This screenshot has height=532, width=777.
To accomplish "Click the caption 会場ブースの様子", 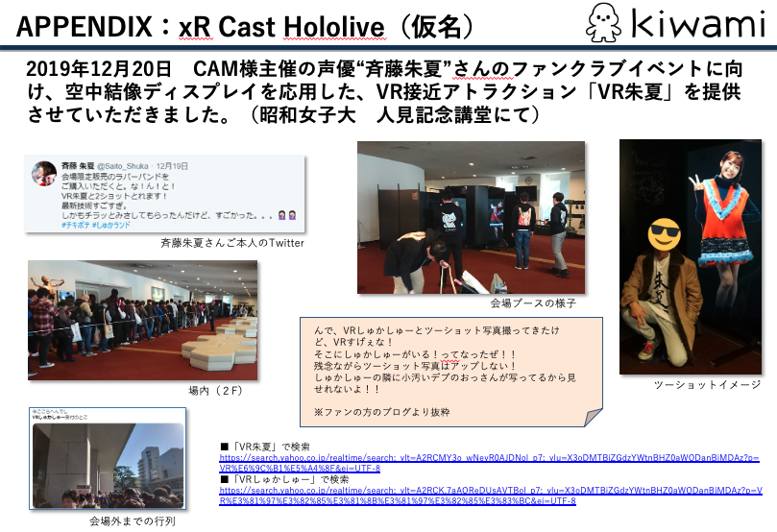I will click(x=533, y=303).
